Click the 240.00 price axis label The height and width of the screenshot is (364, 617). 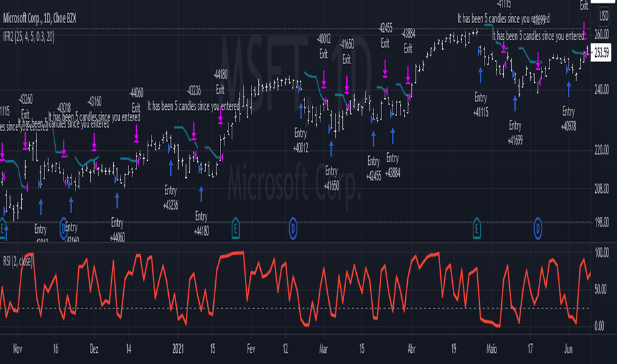point(602,90)
